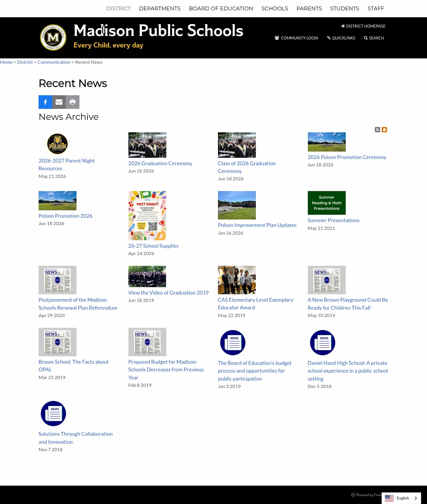Open the District menu
Screen dimensions: 427x504
(x=118, y=9)
